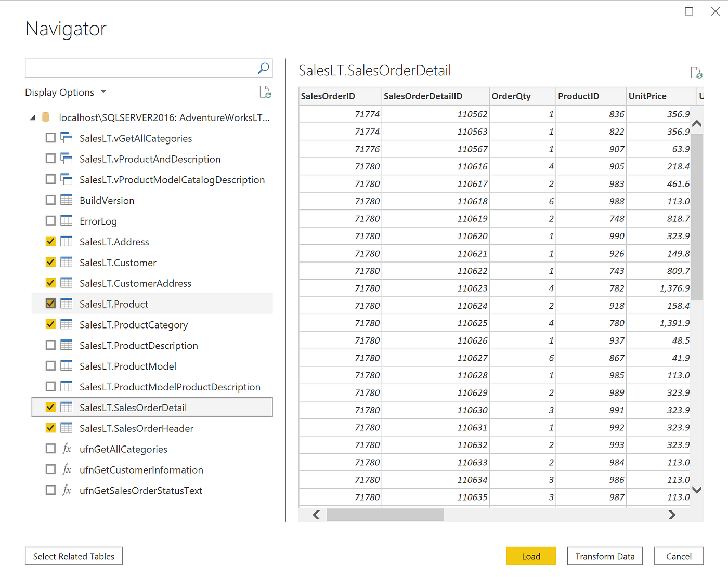This screenshot has height=577, width=728.
Task: Deselect the SalesLT.Customer checkbox
Action: click(x=50, y=262)
